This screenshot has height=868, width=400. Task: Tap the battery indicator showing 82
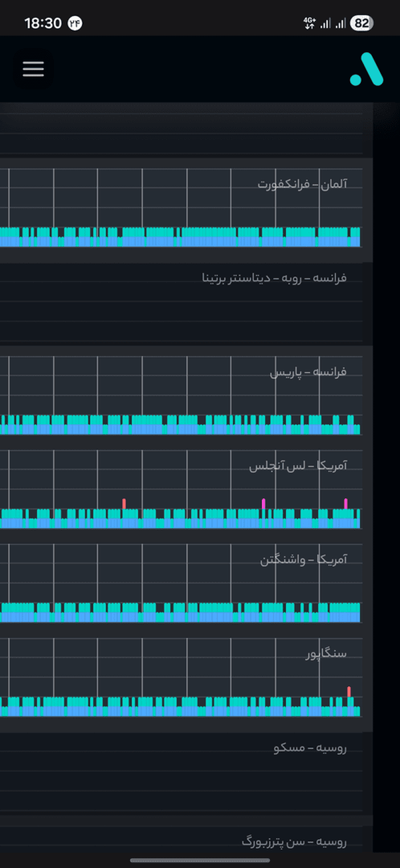pos(362,23)
